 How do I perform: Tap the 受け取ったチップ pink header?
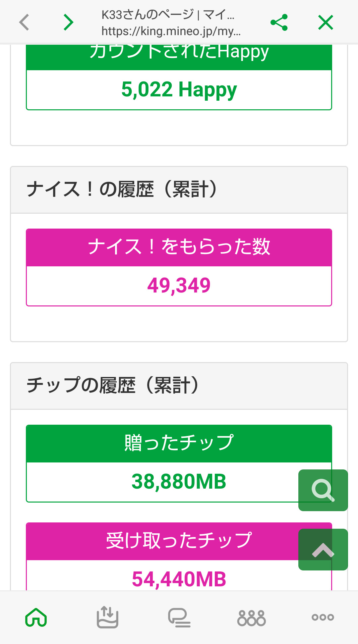pos(179,541)
